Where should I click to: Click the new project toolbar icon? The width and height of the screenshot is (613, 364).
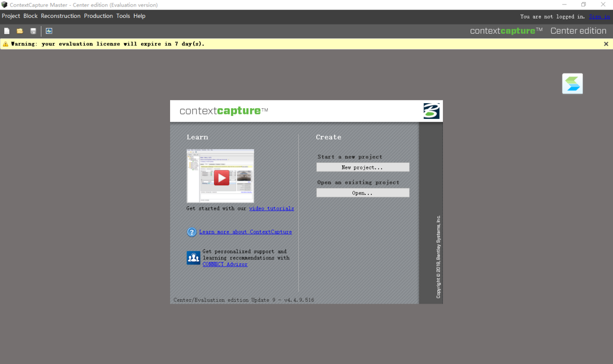[7, 31]
